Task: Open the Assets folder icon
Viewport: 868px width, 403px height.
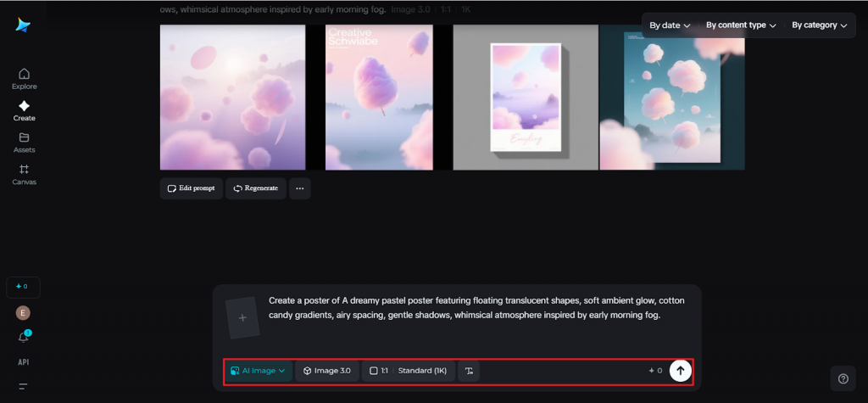Action: tap(24, 142)
